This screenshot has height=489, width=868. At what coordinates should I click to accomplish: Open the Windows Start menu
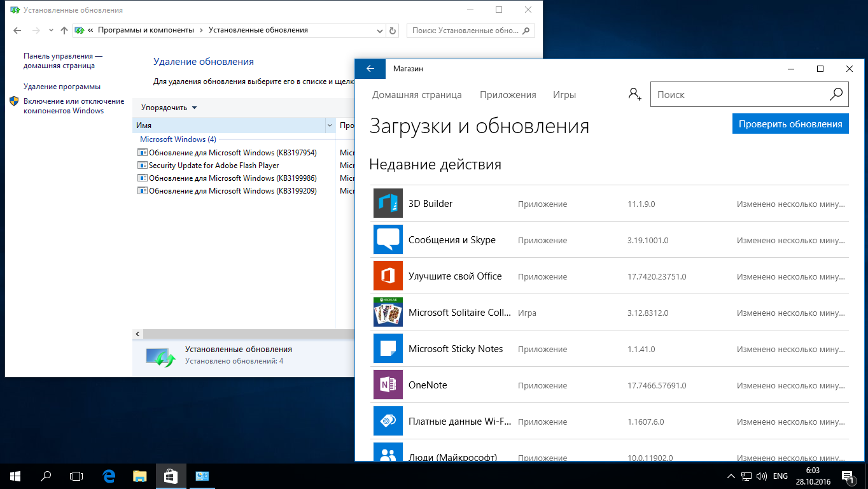15,476
